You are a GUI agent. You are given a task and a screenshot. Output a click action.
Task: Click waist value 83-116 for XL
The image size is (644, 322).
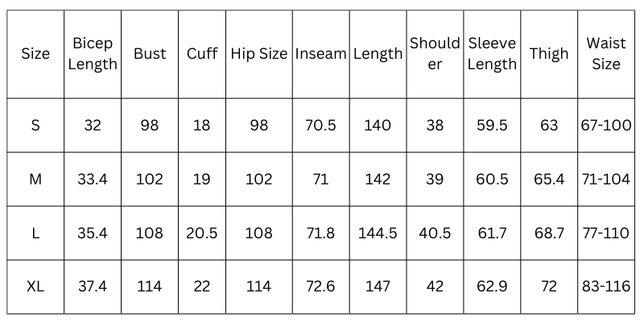[x=606, y=287]
